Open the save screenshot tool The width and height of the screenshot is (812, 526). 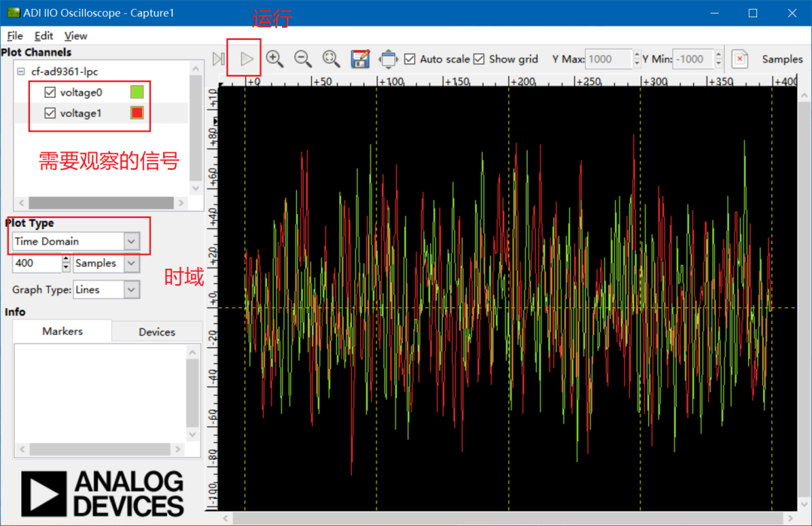point(360,59)
